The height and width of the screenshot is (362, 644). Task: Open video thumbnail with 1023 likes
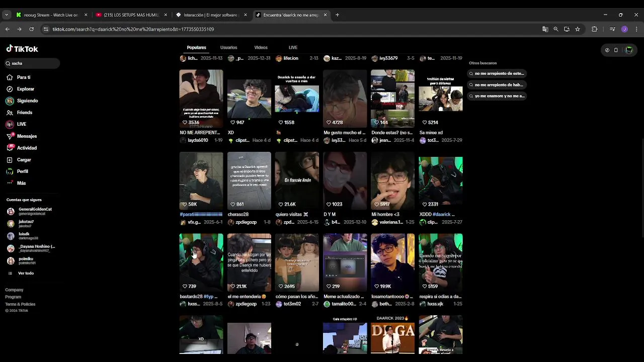[x=345, y=180]
